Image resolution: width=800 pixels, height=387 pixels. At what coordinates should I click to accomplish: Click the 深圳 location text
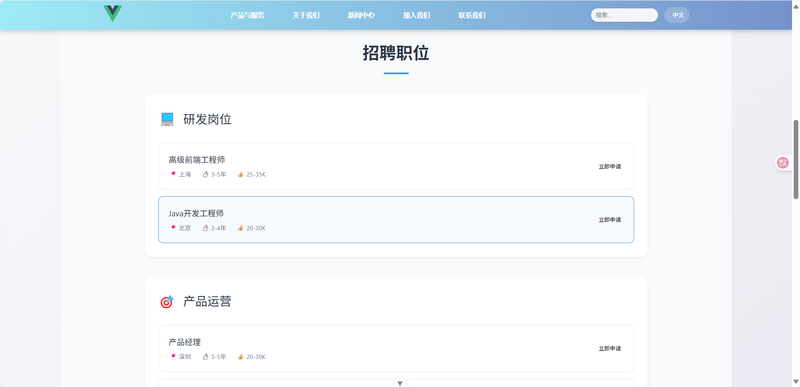click(185, 357)
